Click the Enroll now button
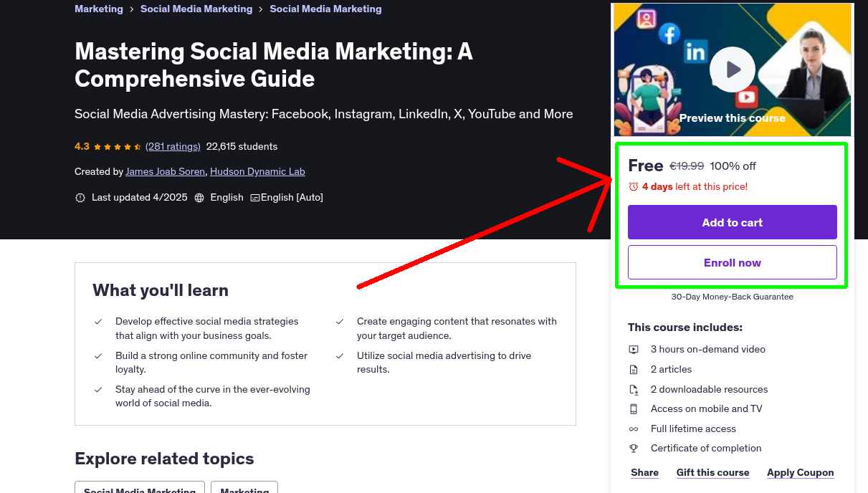Image resolution: width=868 pixels, height=493 pixels. (x=733, y=262)
